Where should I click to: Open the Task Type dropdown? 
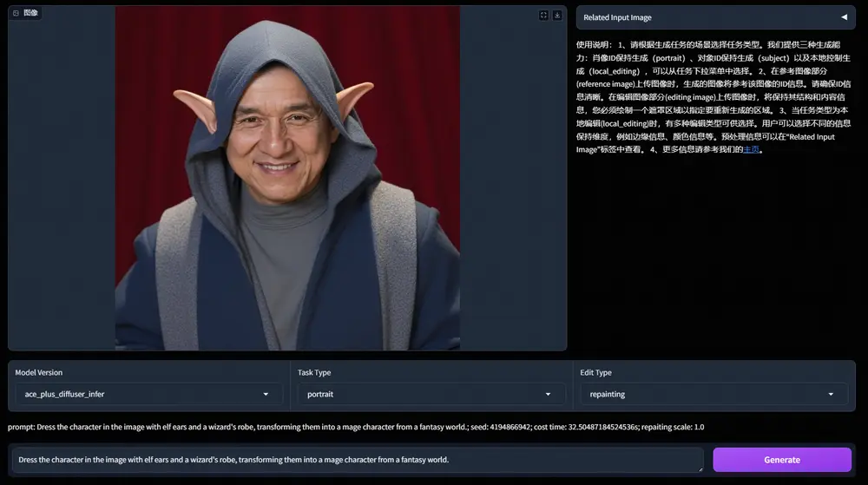tap(431, 394)
